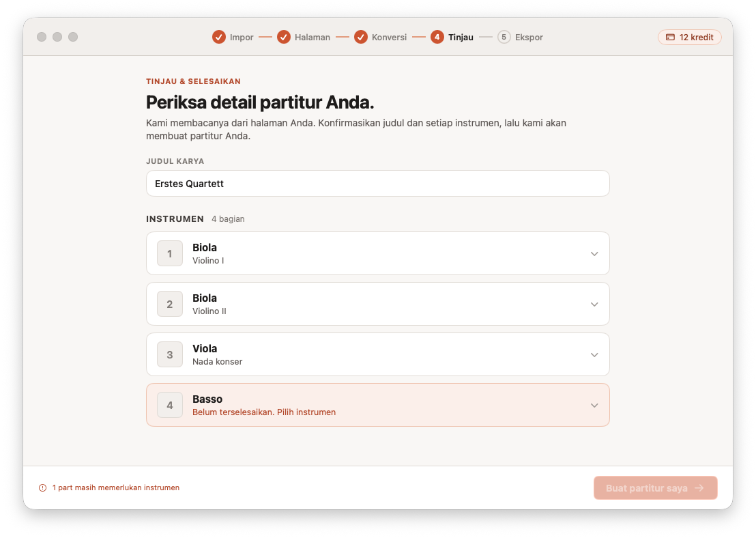The height and width of the screenshot is (538, 756).
Task: Click Biola title in Violino I row
Action: pyautogui.click(x=205, y=248)
